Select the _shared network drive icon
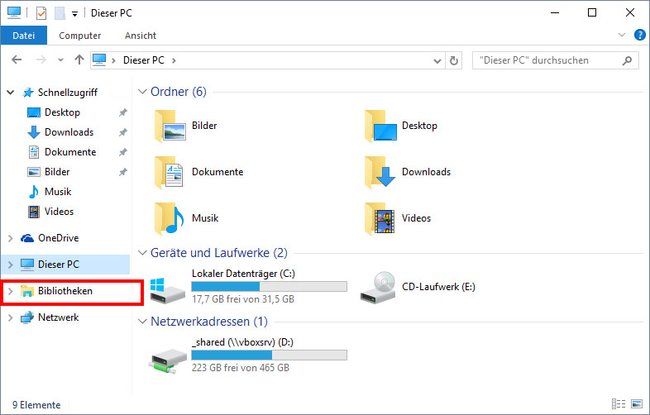The image size is (650, 415). tap(167, 360)
